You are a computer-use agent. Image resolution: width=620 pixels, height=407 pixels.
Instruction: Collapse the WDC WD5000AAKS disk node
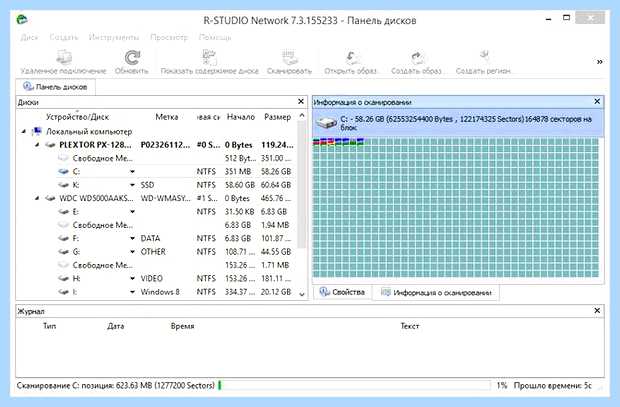[37, 198]
